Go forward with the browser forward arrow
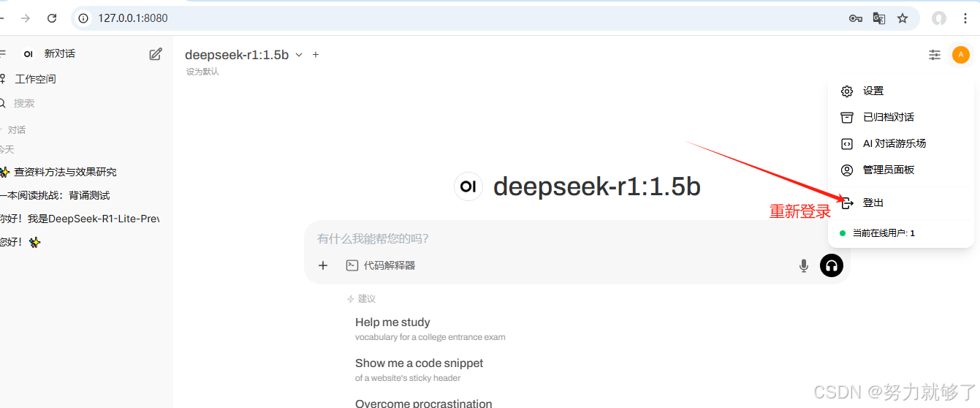 [26, 18]
